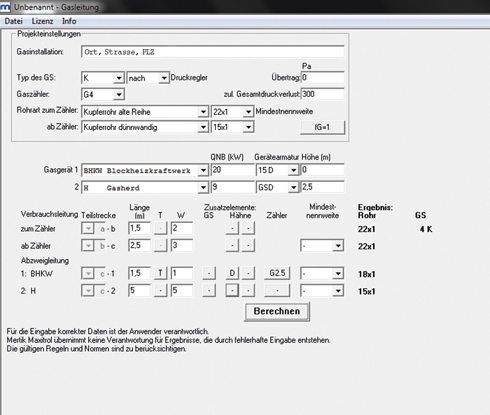This screenshot has width=490, height=415.
Task: Toggle the G2.5 Zähler button for BHKW
Action: 277,273
